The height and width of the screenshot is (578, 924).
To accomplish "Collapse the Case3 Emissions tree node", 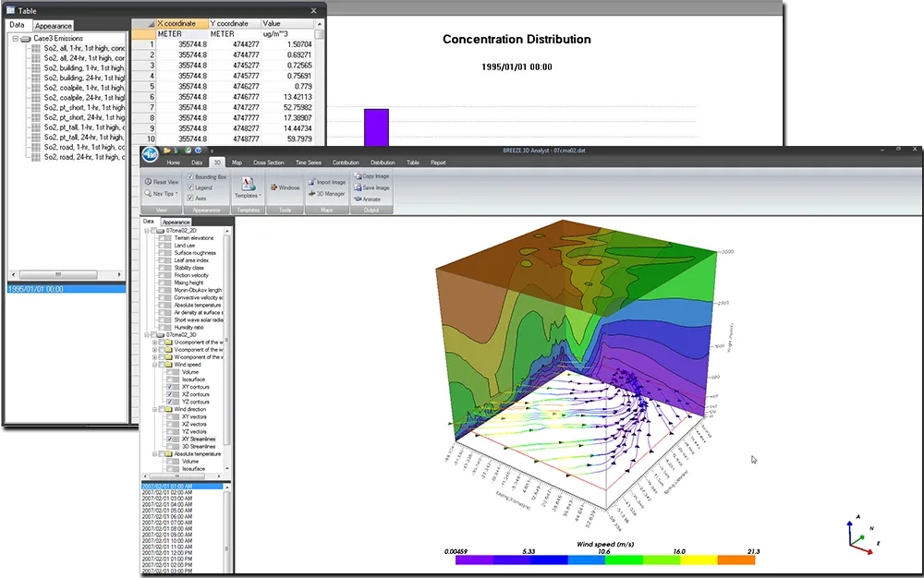I will 16,39.
